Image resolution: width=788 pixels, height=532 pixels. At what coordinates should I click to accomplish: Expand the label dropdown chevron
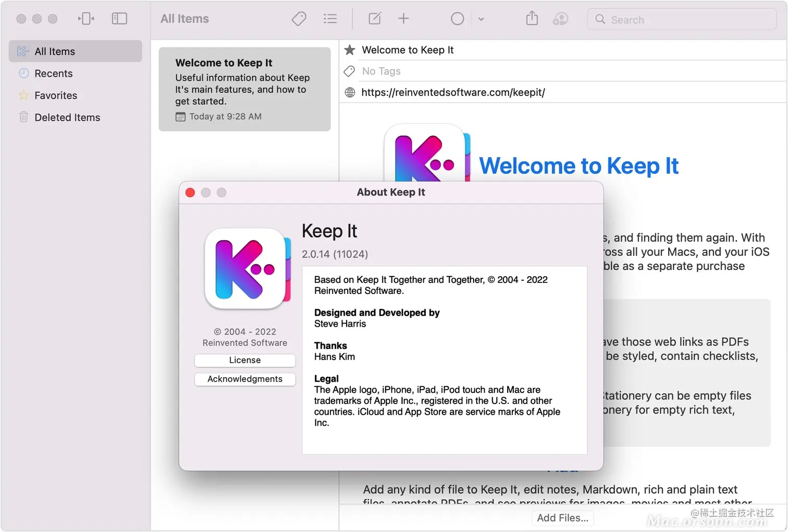tap(481, 19)
